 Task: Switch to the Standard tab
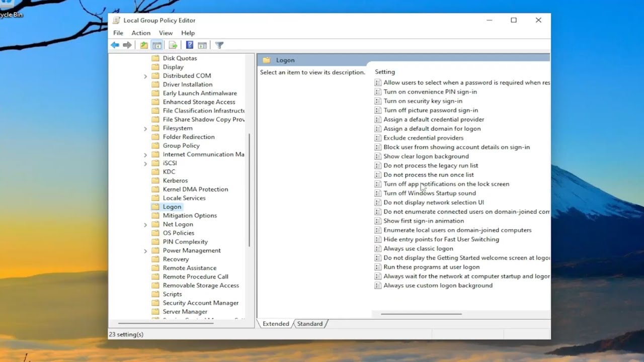310,324
